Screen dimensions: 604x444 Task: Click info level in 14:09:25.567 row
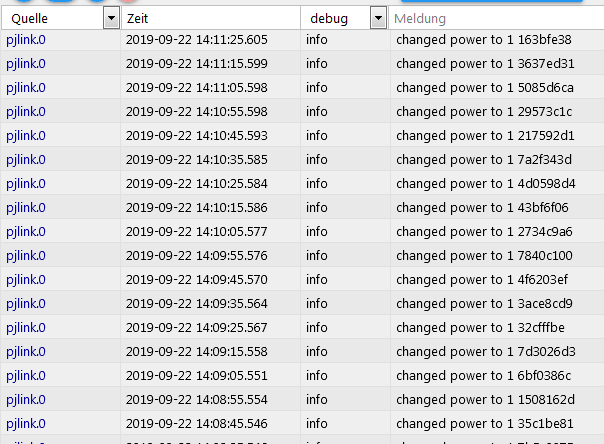click(317, 328)
